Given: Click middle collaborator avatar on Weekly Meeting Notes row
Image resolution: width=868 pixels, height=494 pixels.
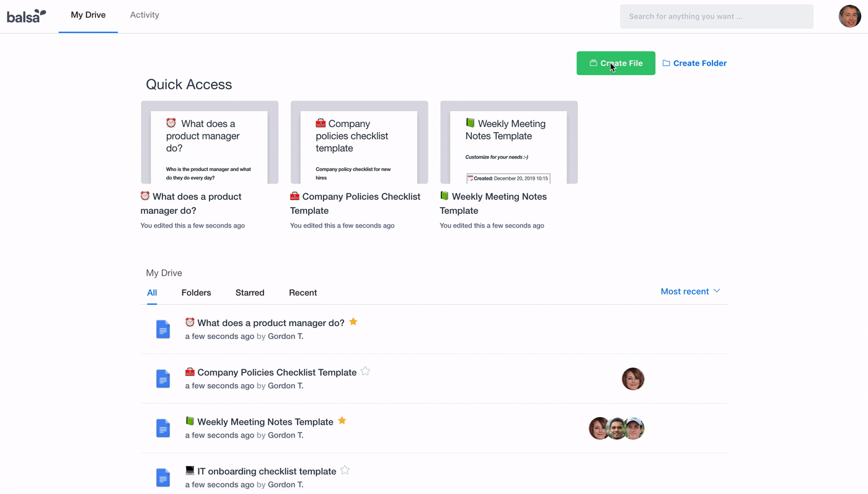Looking at the screenshot, I should (616, 428).
